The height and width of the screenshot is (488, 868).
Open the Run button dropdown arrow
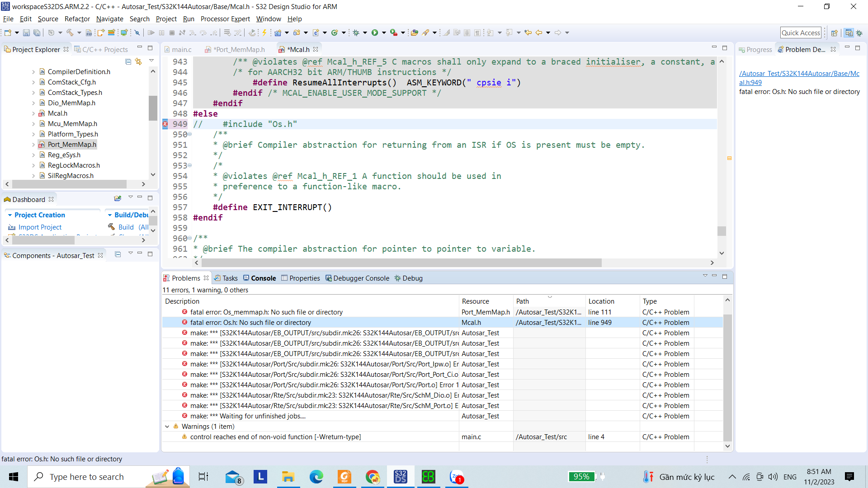click(x=383, y=33)
